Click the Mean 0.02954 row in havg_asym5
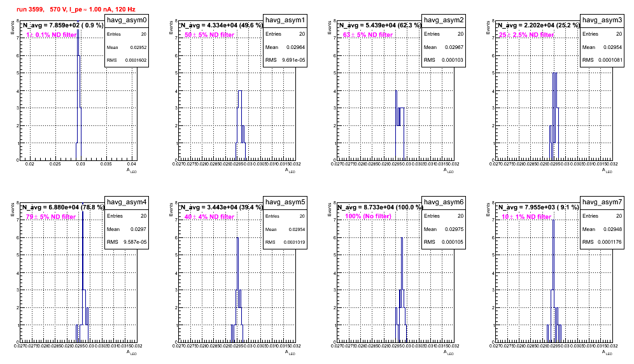This screenshot has height=364, width=634. point(285,229)
